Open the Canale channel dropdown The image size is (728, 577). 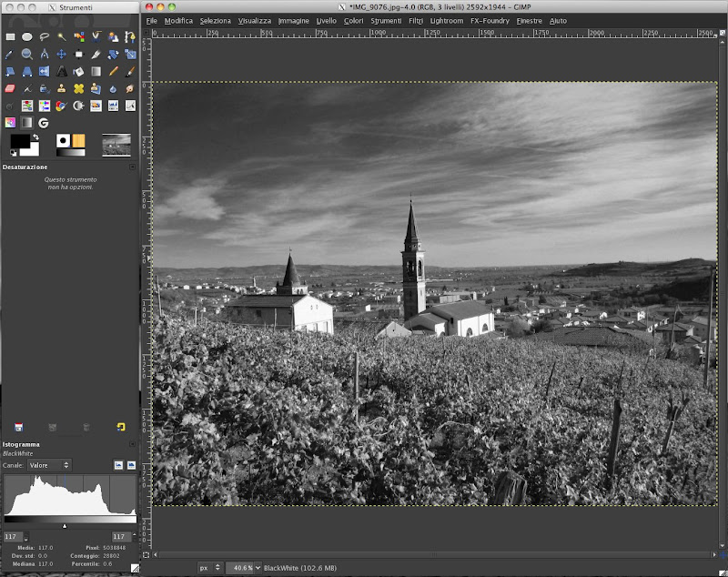coord(51,465)
